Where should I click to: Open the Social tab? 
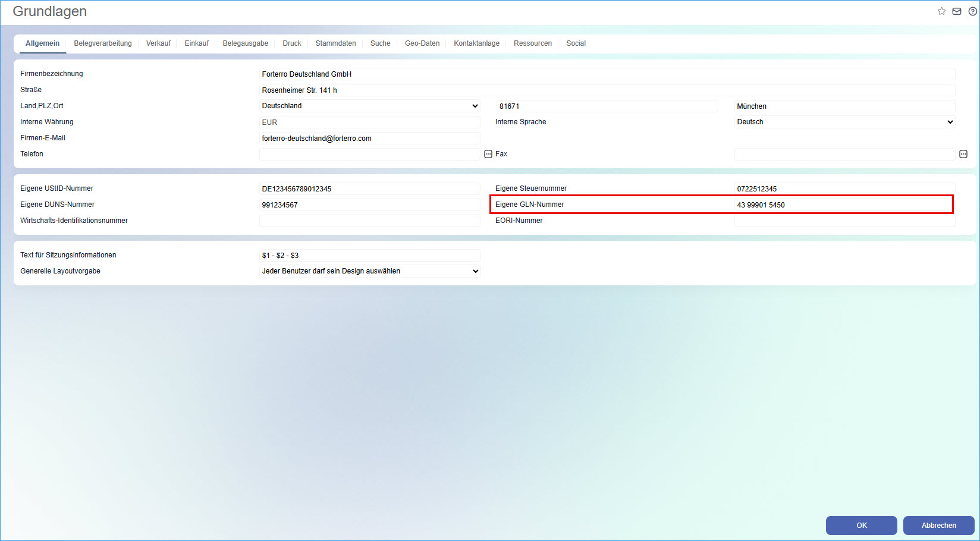coord(576,43)
